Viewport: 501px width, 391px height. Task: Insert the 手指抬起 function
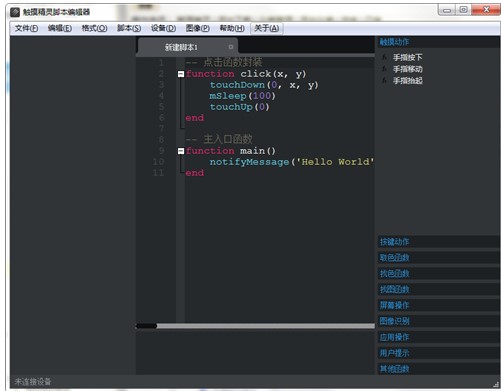click(x=407, y=81)
